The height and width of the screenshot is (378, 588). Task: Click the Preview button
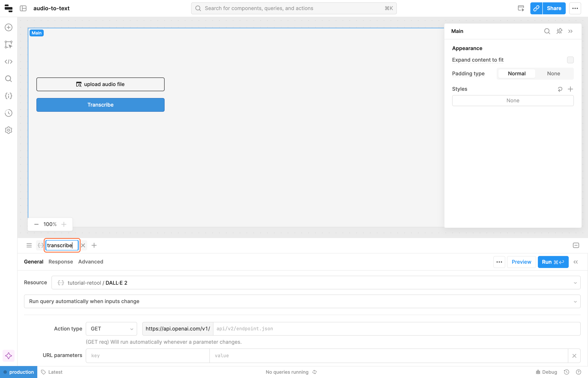pos(521,262)
